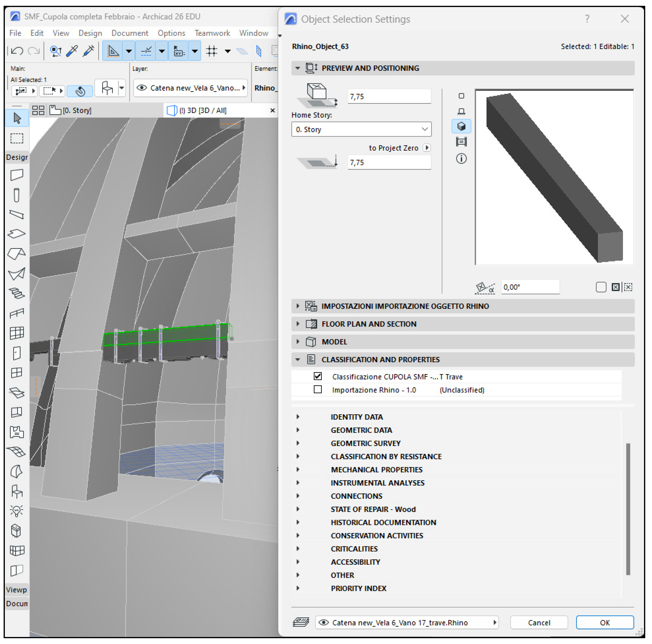
Task: Open the Home Story dropdown
Action: pyautogui.click(x=361, y=129)
